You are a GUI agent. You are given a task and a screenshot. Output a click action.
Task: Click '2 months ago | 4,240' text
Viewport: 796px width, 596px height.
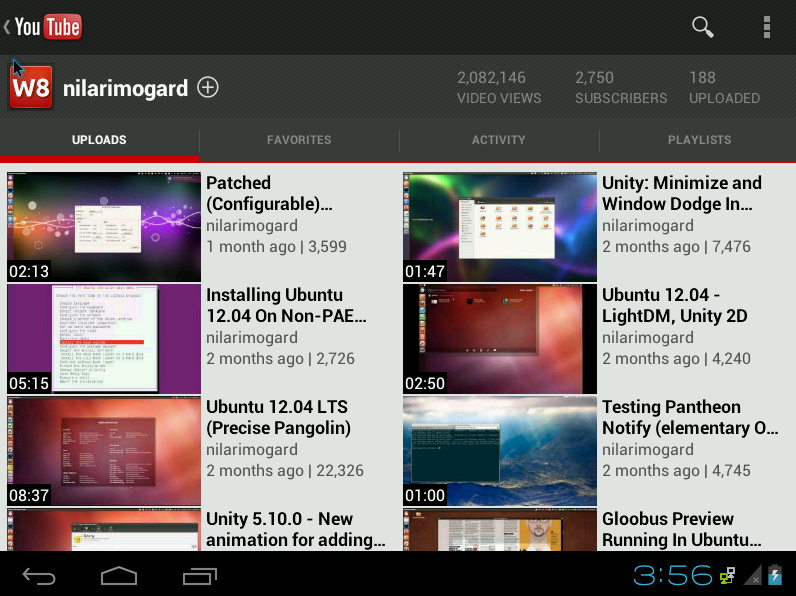(676, 359)
